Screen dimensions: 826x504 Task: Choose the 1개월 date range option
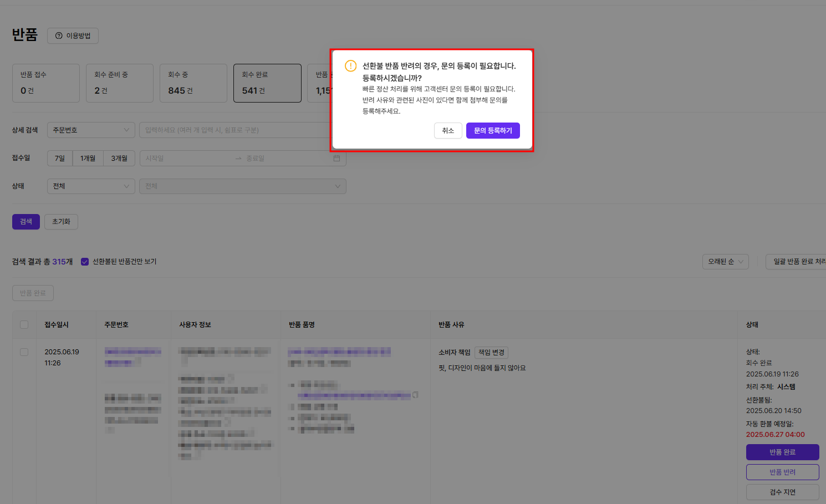[x=88, y=158]
